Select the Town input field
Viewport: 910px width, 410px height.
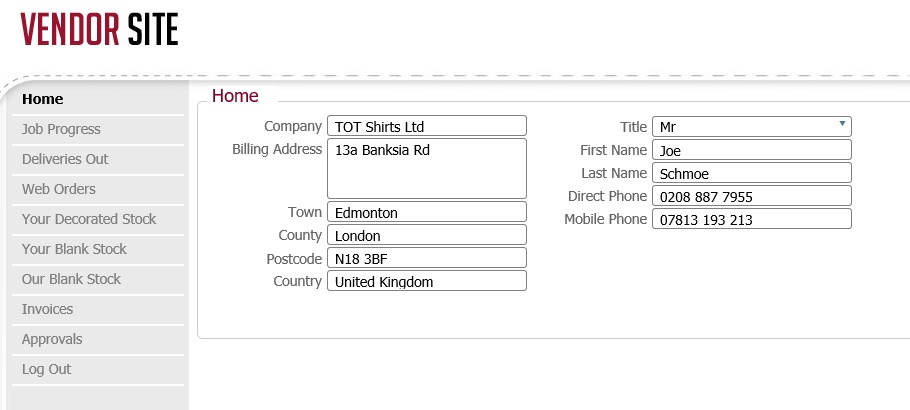[x=426, y=212]
